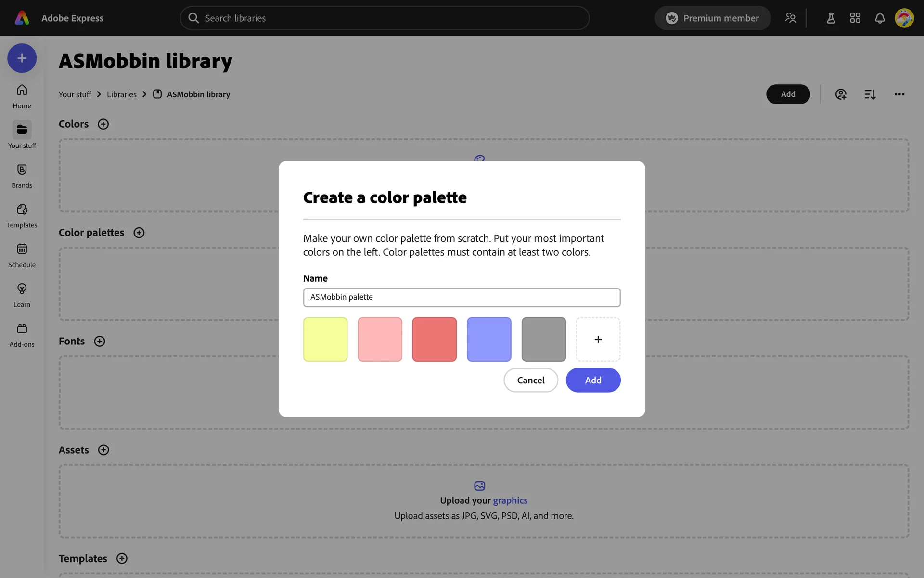Navigate to Libraries breadcrumb

pos(122,94)
